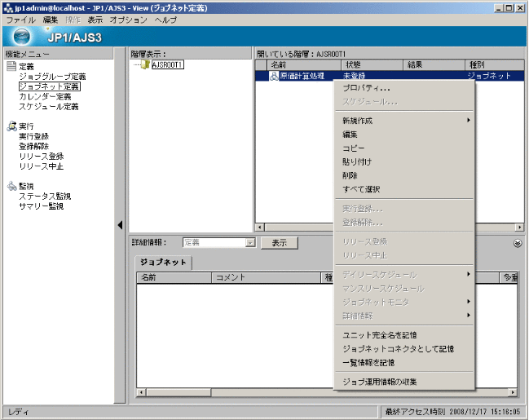
Task: Open ジョブネット定義 in function menu
Action: click(x=50, y=86)
